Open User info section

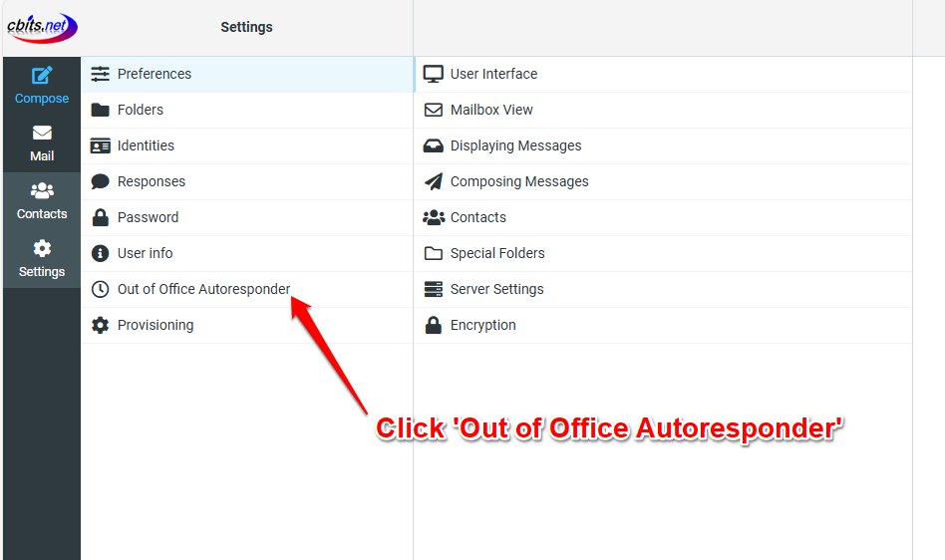pyautogui.click(x=247, y=253)
